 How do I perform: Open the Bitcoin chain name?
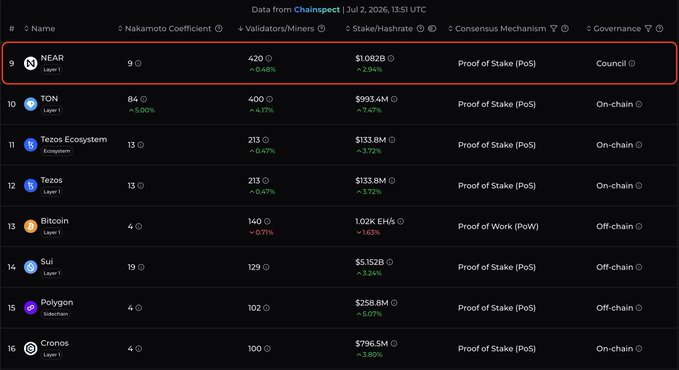(x=55, y=221)
